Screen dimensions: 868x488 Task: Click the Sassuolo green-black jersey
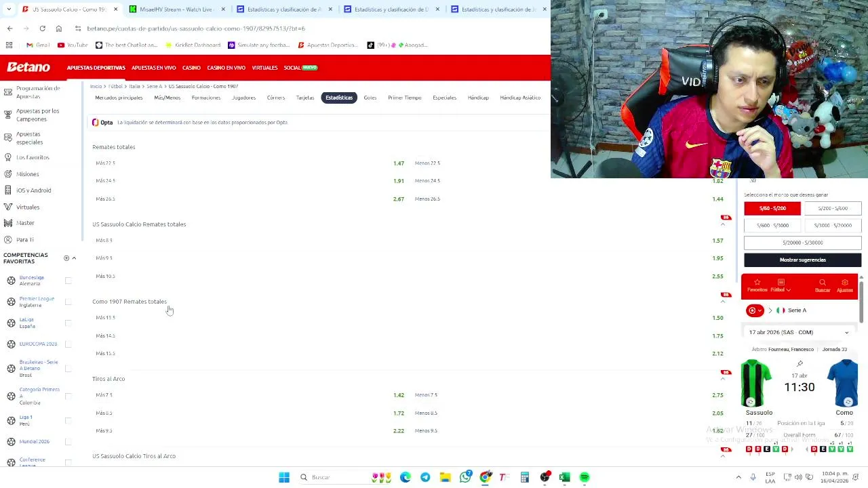point(756,384)
